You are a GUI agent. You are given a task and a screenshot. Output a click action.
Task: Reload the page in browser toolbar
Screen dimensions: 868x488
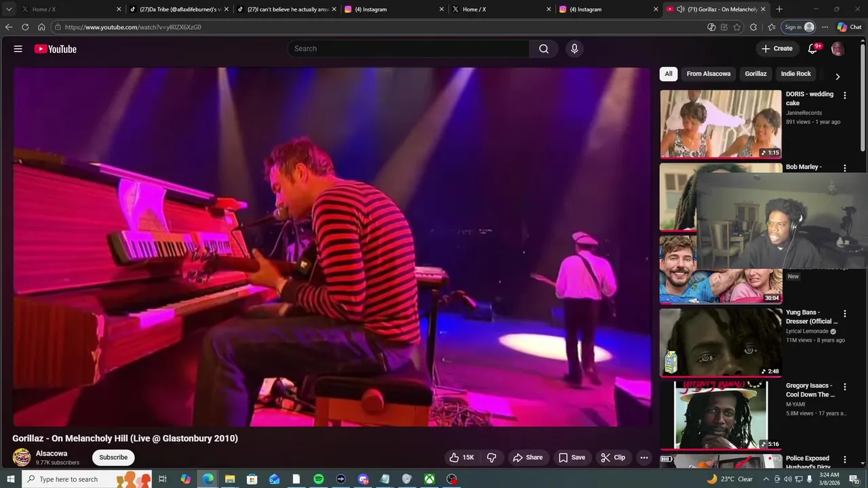25,27
